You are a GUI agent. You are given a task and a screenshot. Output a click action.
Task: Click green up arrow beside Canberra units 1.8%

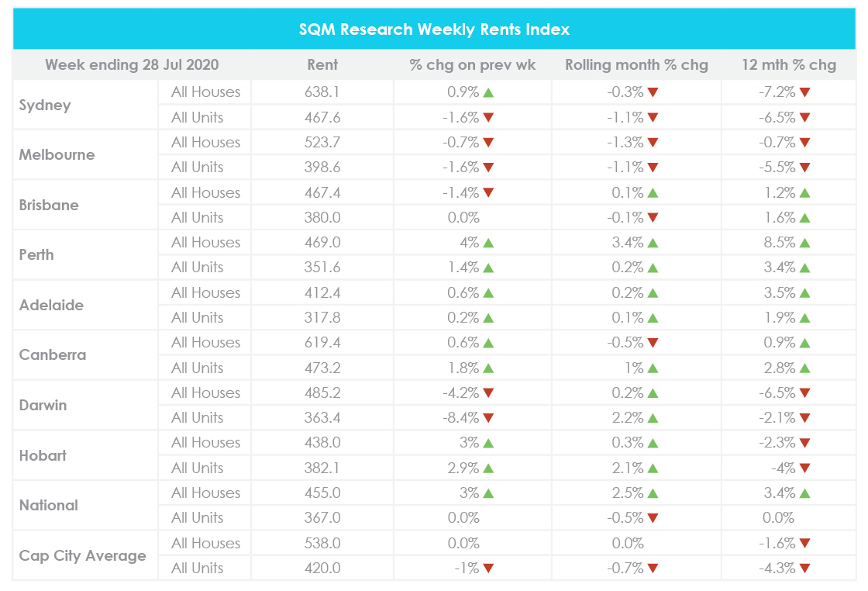488,368
